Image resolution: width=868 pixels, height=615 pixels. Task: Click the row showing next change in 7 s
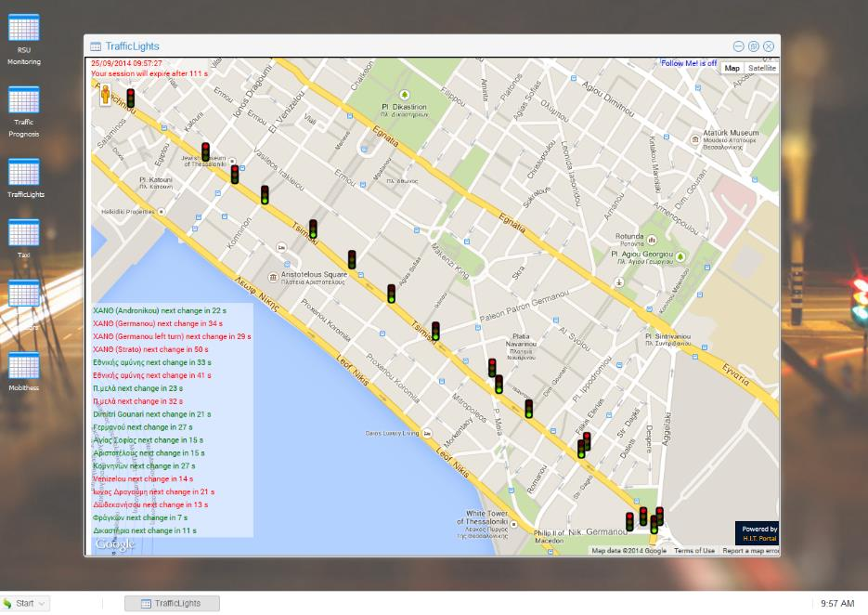click(x=140, y=517)
